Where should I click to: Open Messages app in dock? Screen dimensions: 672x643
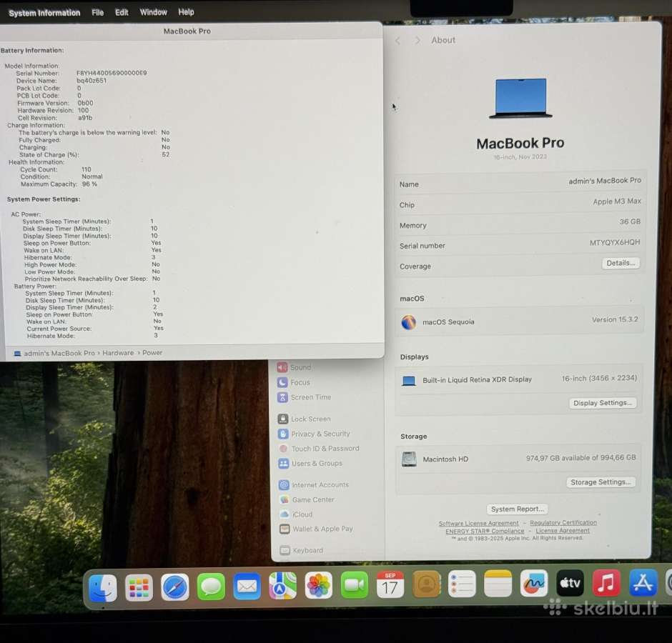coord(211,587)
